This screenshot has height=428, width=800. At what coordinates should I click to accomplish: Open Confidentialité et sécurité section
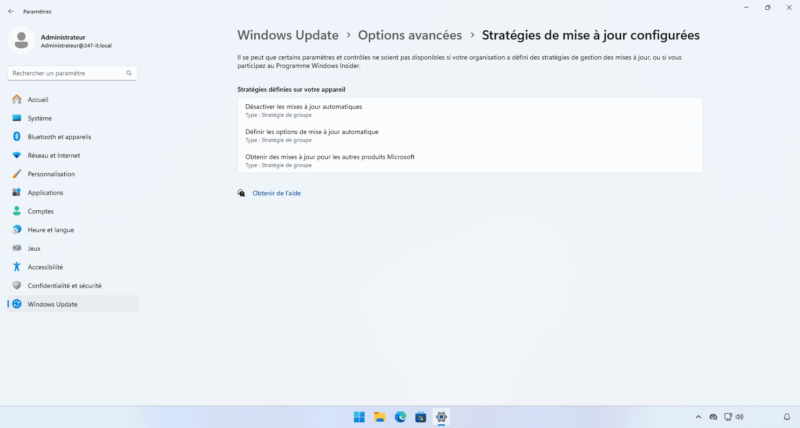(x=64, y=286)
